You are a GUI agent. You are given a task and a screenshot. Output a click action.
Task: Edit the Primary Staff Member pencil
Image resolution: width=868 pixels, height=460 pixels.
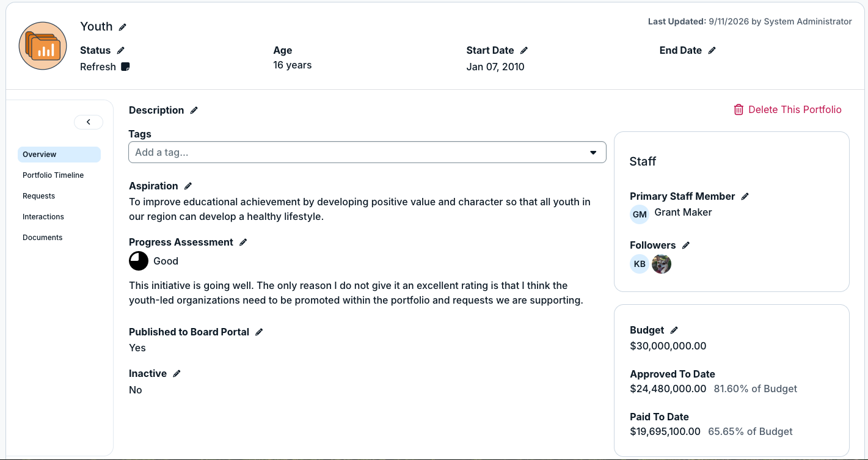click(x=745, y=196)
